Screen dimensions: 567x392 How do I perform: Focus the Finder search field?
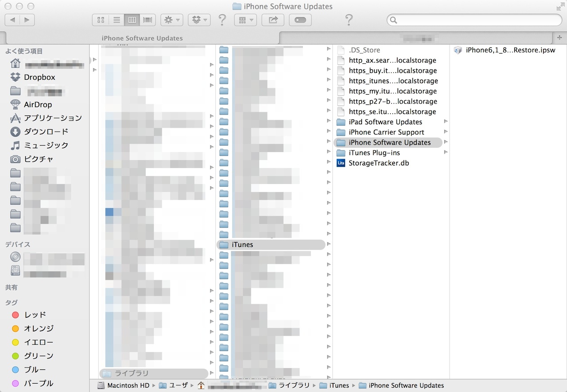pyautogui.click(x=474, y=20)
